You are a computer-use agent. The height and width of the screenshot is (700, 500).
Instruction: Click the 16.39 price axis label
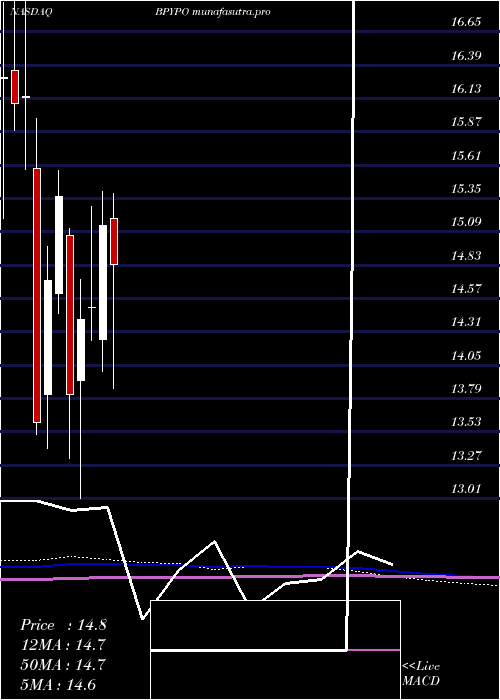tap(466, 56)
